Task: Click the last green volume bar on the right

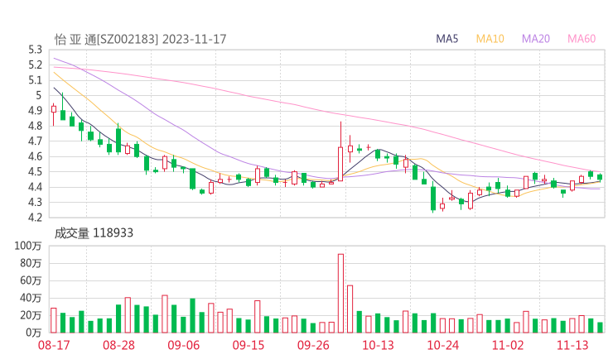Action: pos(600,328)
